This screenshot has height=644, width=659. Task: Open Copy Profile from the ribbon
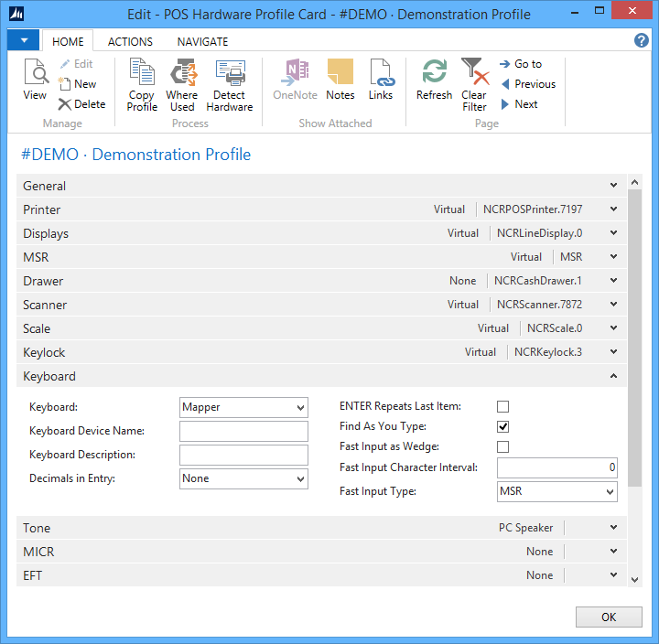(x=142, y=73)
